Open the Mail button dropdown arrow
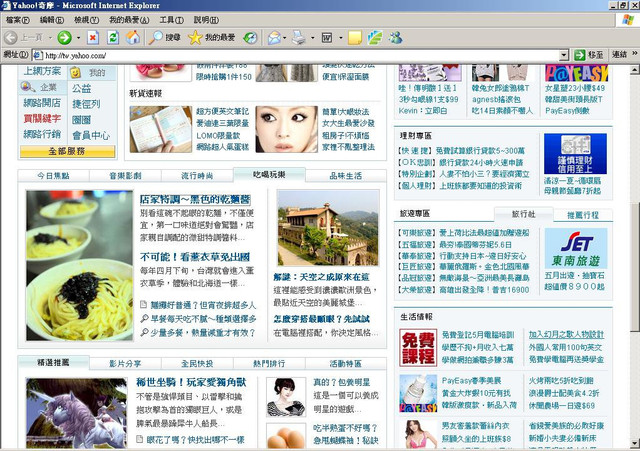The image size is (640, 451). tap(284, 38)
